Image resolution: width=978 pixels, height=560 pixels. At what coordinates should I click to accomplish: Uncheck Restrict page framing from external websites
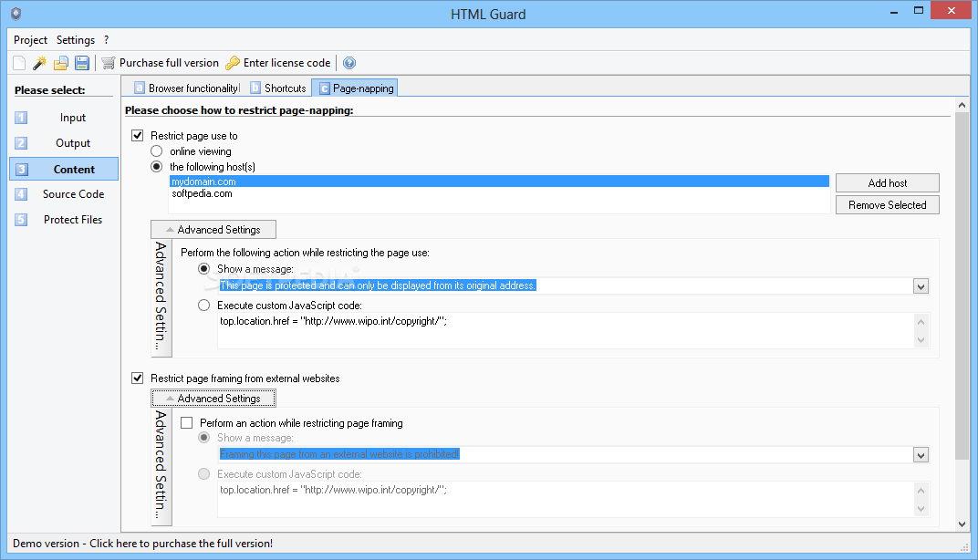tap(137, 378)
